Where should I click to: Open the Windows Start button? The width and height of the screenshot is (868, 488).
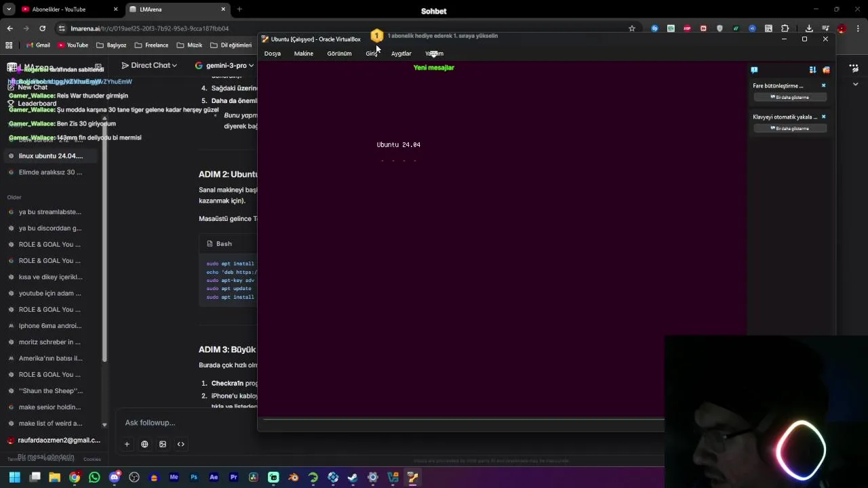click(x=14, y=477)
